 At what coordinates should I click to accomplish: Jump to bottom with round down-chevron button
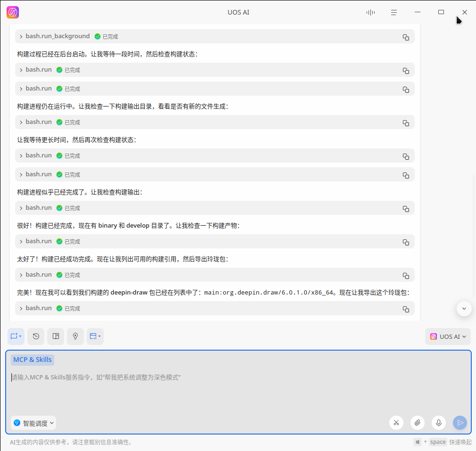click(464, 309)
